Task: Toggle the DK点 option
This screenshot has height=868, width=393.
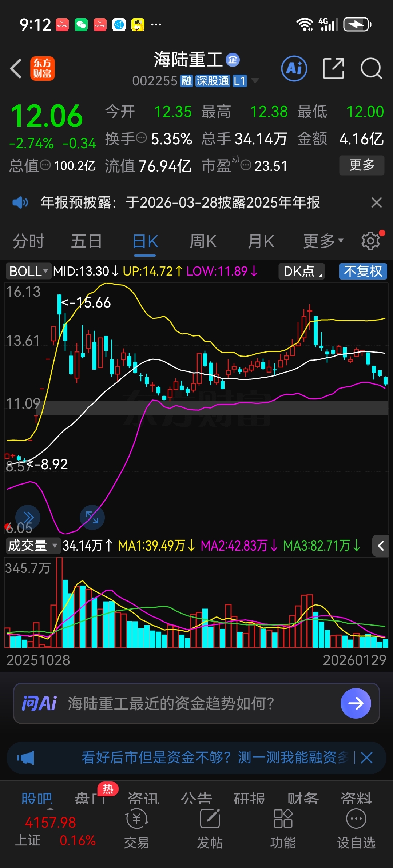Action: click(x=302, y=271)
